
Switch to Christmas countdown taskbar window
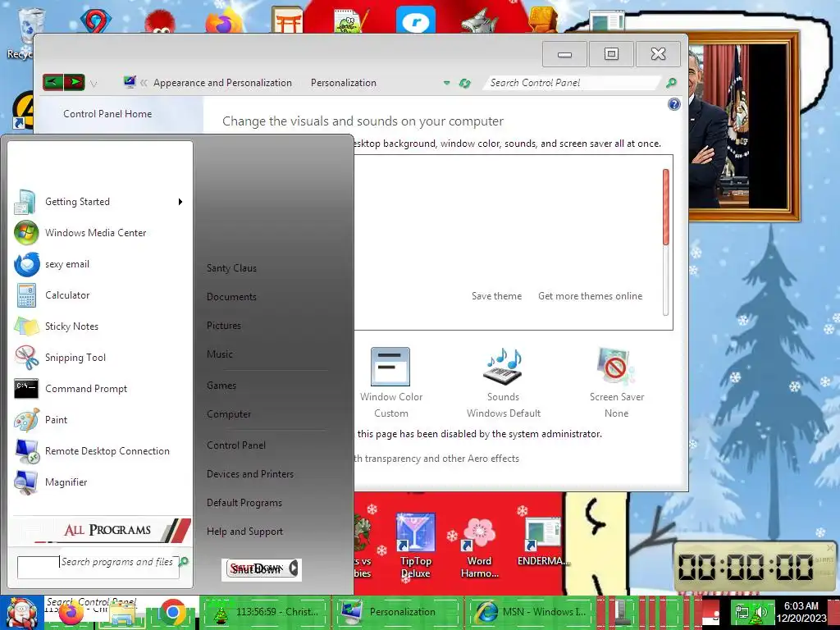[265, 612]
